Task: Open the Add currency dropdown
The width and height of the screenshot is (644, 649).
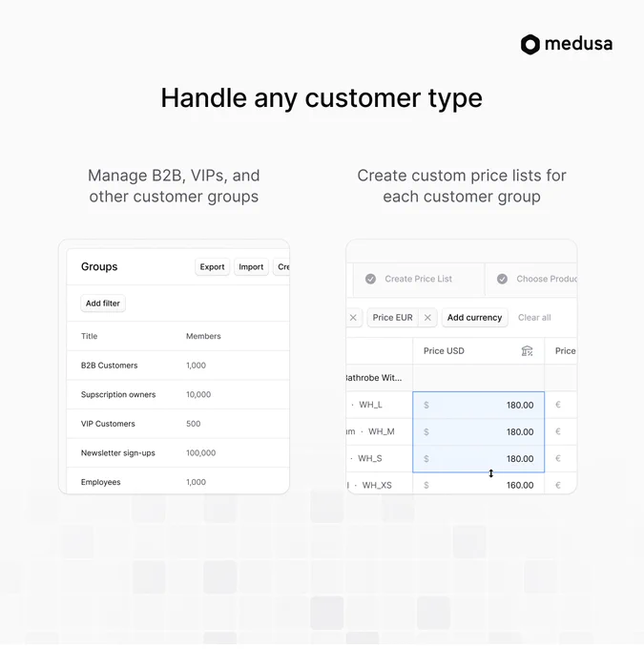Action: click(x=474, y=318)
